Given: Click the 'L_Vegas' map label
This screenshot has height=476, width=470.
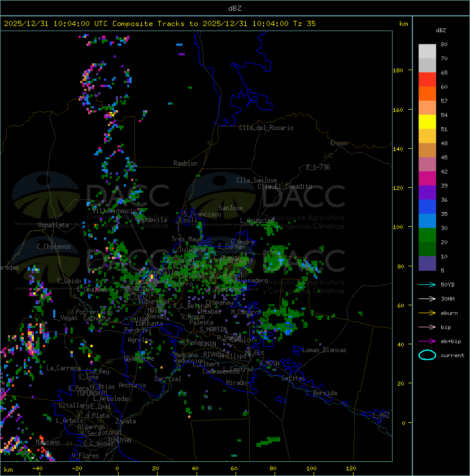Looking at the screenshot, I should click(66, 318).
